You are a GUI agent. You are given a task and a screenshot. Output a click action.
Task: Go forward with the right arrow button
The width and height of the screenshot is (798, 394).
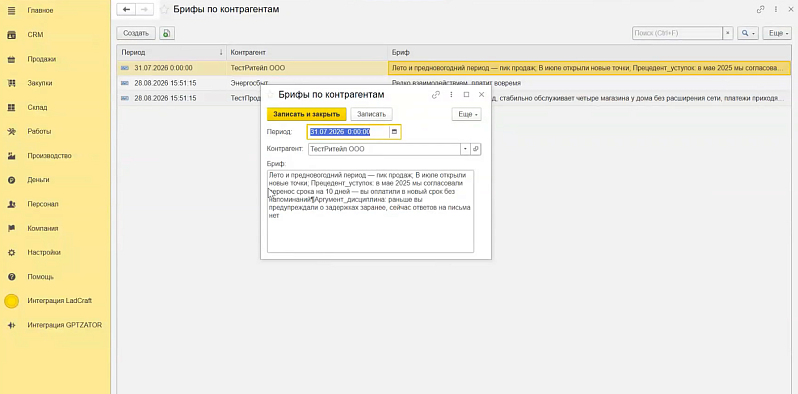[x=145, y=9]
